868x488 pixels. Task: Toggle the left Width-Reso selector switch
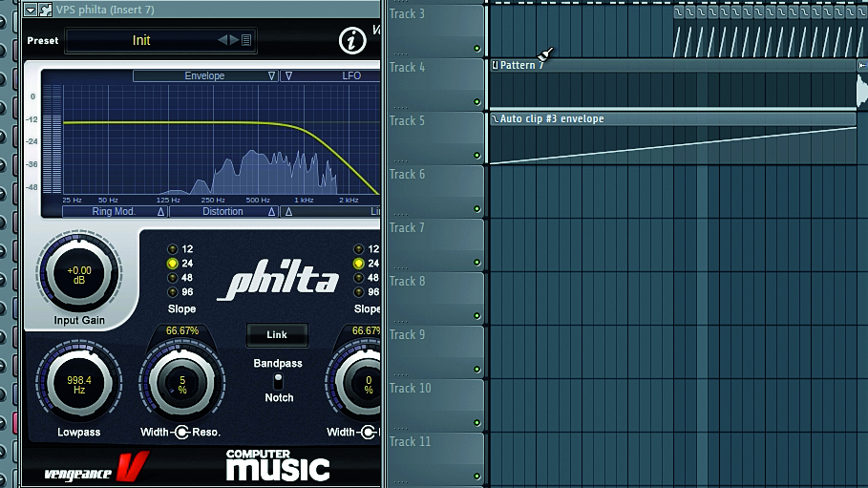[182, 433]
